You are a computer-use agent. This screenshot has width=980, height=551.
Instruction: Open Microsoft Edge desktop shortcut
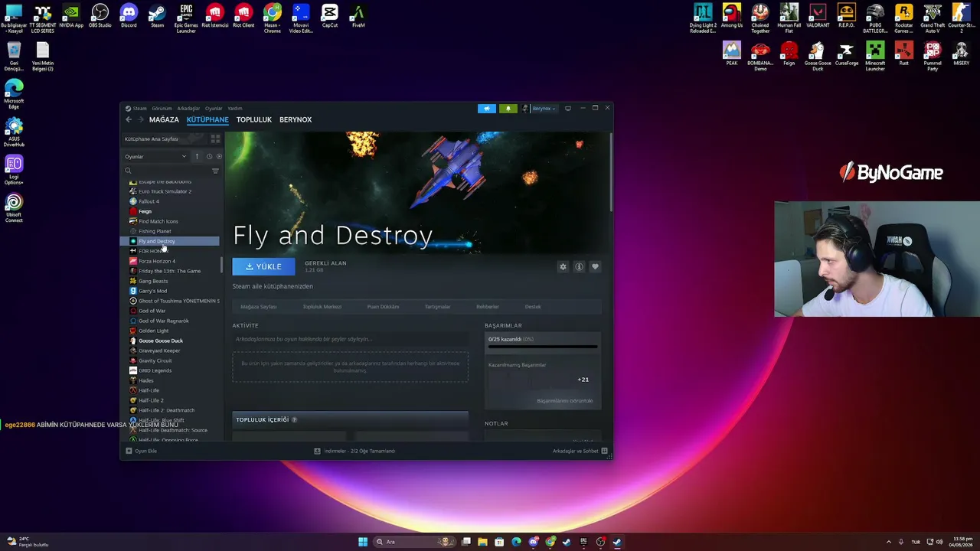(14, 94)
